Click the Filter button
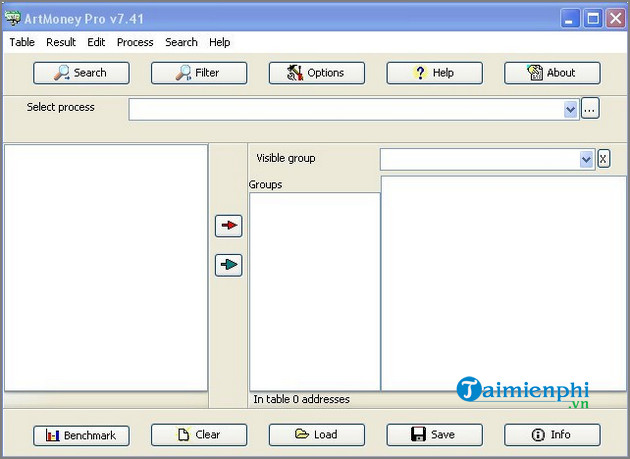 (199, 73)
